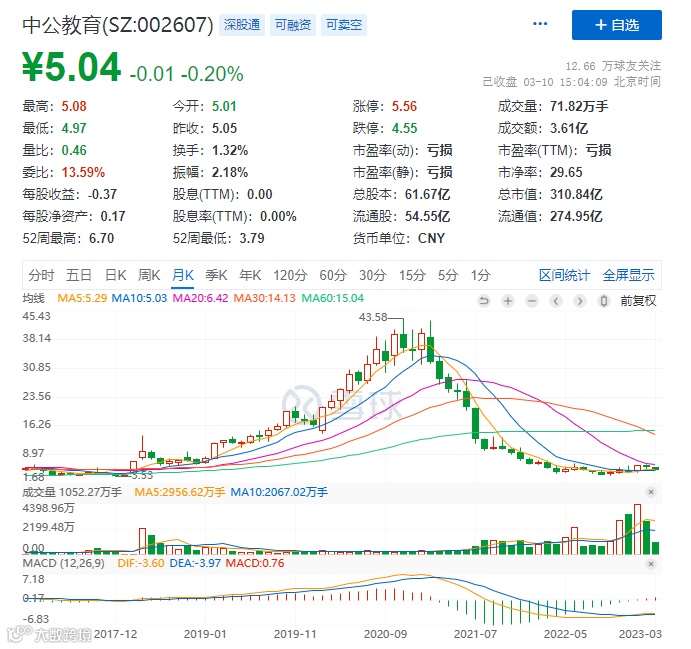Click the DIF:-3.60 value
The height and width of the screenshot is (649, 691).
pyautogui.click(x=141, y=564)
